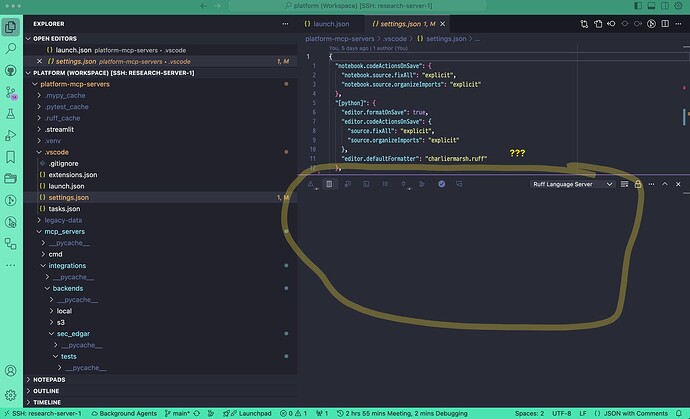Show additional activity bar views ellipsis
Image resolution: width=690 pixels, height=419 pixels.
point(11,265)
